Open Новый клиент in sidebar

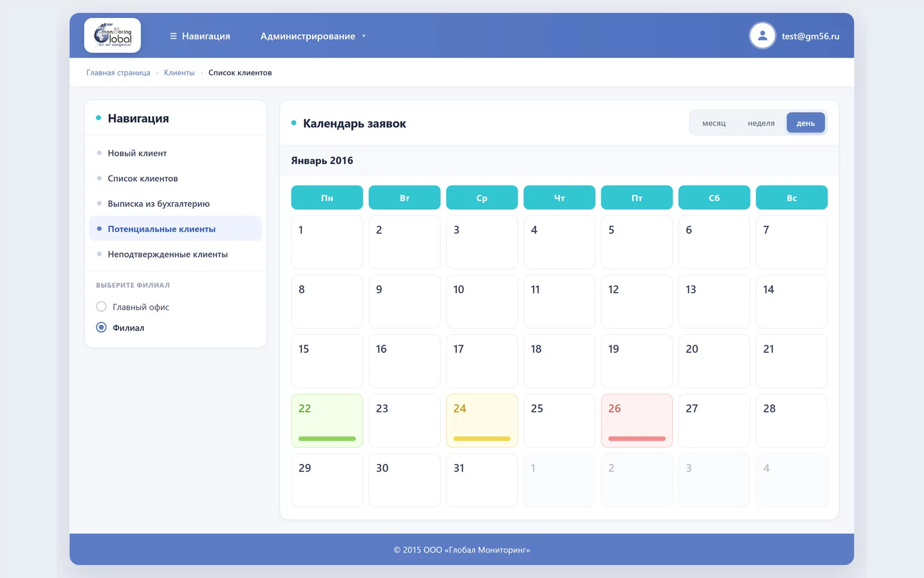176,153
